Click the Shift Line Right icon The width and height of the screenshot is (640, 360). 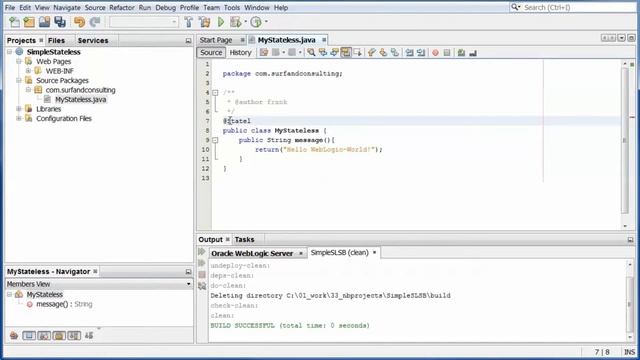421,52
